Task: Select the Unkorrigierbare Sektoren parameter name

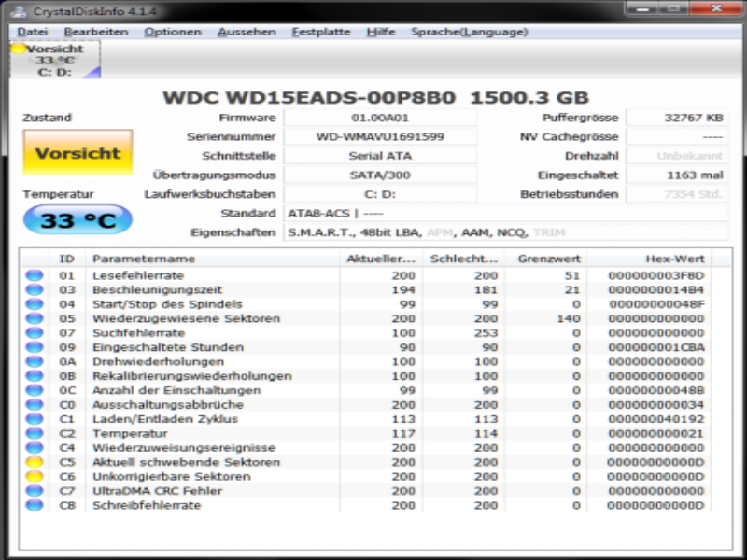Action: tap(172, 476)
